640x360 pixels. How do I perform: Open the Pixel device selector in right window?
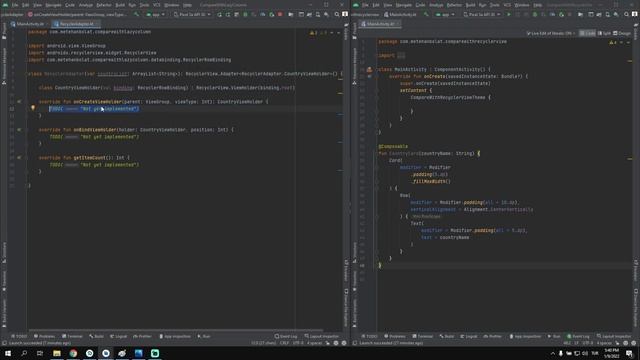pyautogui.click(x=482, y=14)
